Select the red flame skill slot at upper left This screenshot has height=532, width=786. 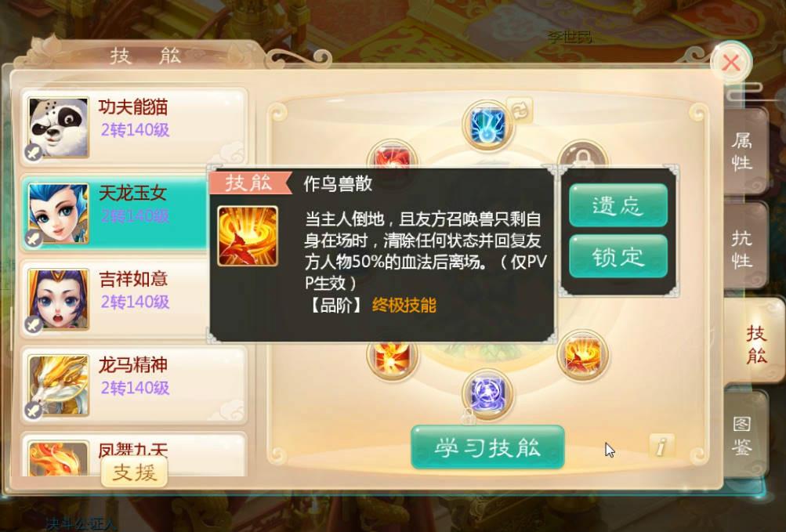pyautogui.click(x=392, y=157)
